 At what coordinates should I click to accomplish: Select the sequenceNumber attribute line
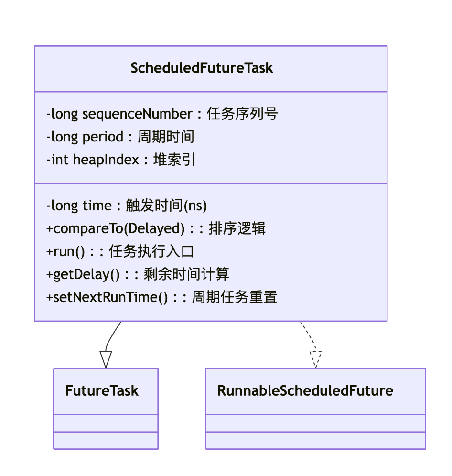coord(162,114)
